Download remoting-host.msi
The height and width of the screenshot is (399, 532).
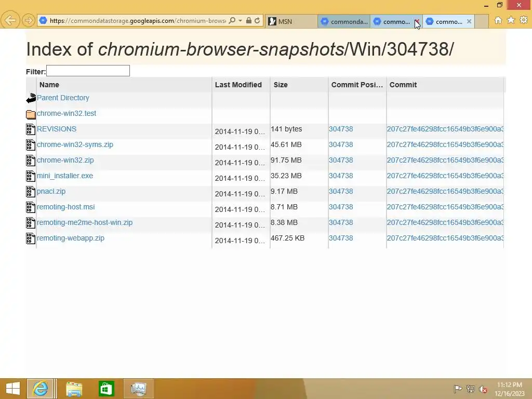(66, 207)
